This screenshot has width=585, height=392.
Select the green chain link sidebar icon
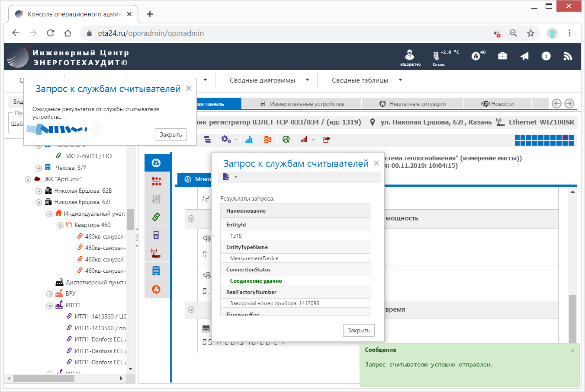(x=156, y=217)
